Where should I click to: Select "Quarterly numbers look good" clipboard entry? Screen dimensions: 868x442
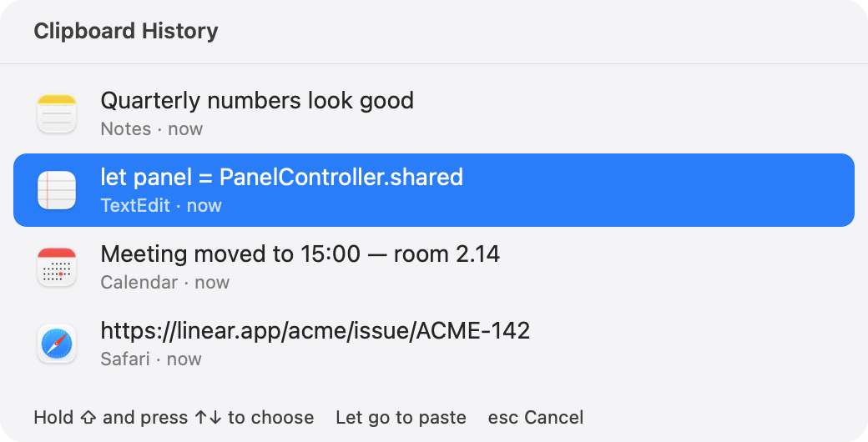click(x=434, y=113)
